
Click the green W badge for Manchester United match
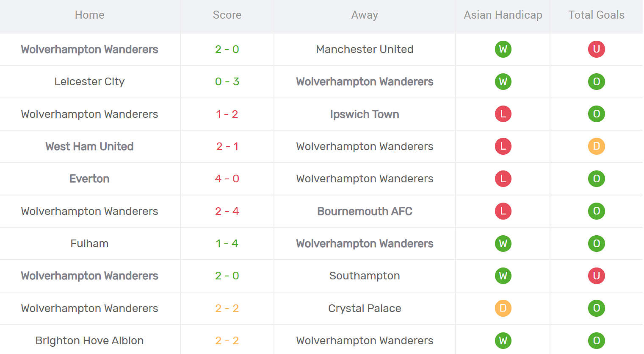[x=503, y=49]
